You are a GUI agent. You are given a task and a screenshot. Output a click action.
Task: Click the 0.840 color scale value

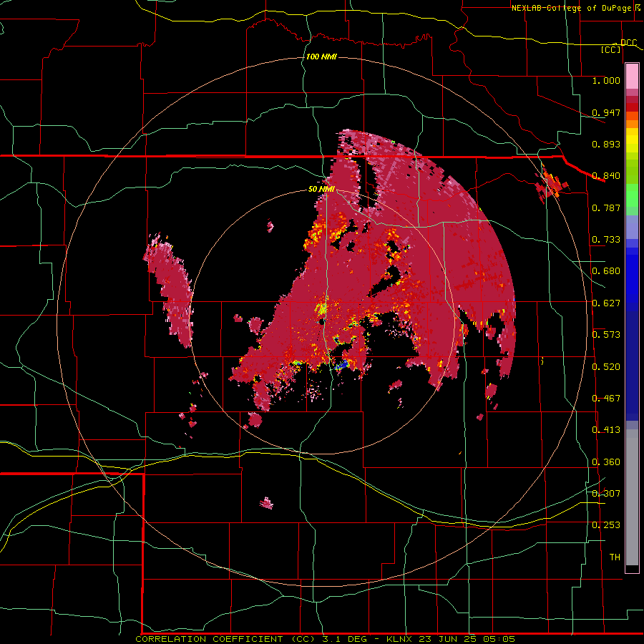[x=606, y=176]
